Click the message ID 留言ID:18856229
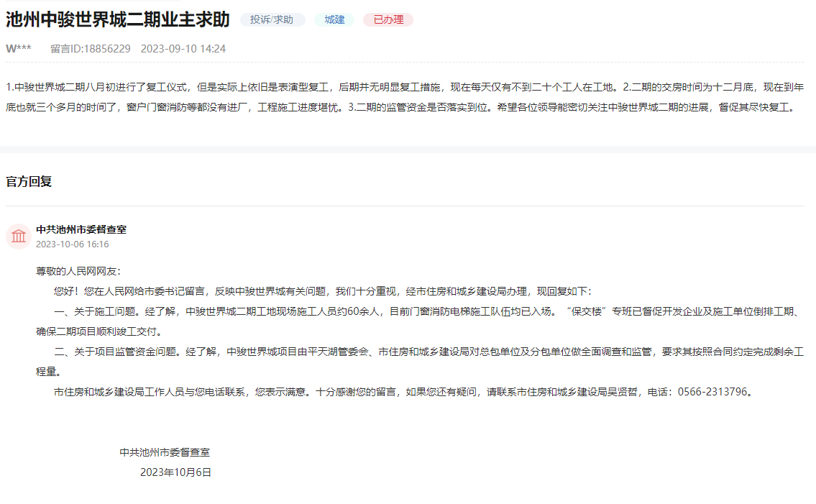The height and width of the screenshot is (504, 816). pyautogui.click(x=91, y=48)
